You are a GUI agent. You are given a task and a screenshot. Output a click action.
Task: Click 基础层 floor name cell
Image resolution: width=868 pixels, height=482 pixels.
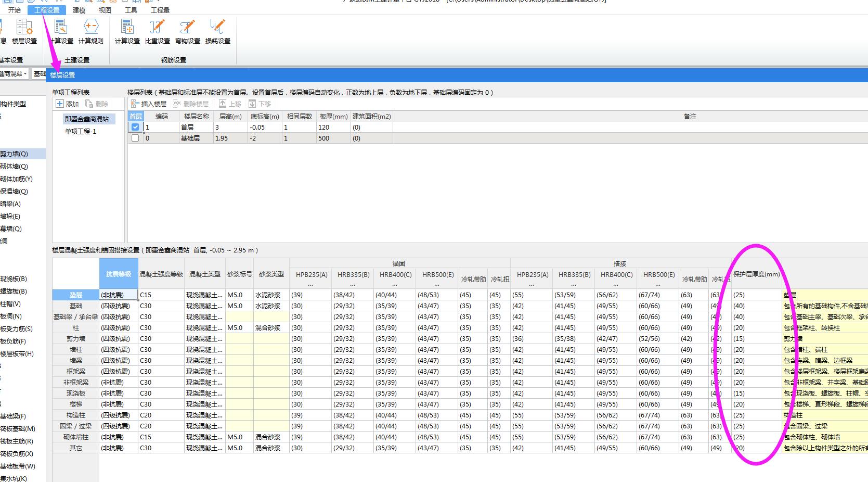pyautogui.click(x=196, y=138)
